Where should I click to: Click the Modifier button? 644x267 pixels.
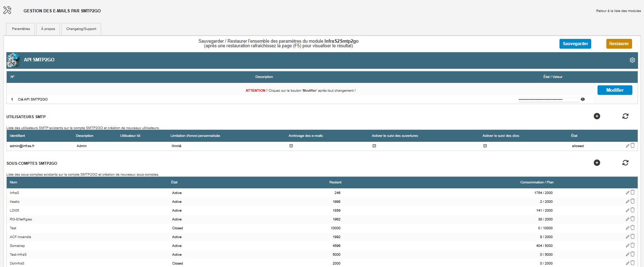click(x=615, y=90)
